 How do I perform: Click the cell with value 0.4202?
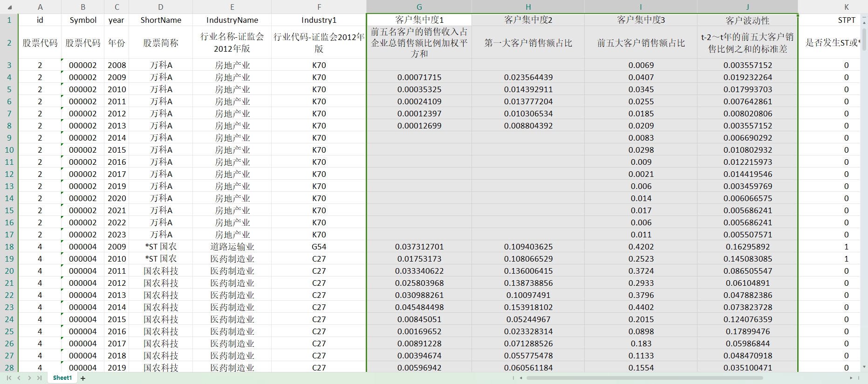[x=641, y=247]
